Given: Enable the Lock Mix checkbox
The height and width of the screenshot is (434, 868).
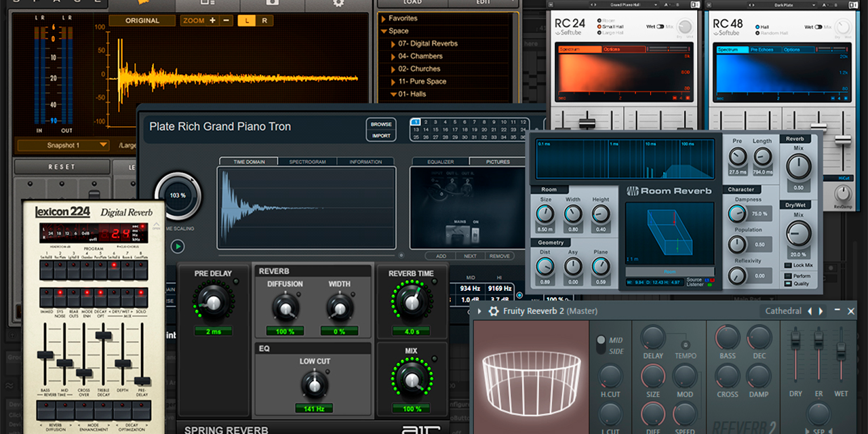Looking at the screenshot, I should pos(788,265).
